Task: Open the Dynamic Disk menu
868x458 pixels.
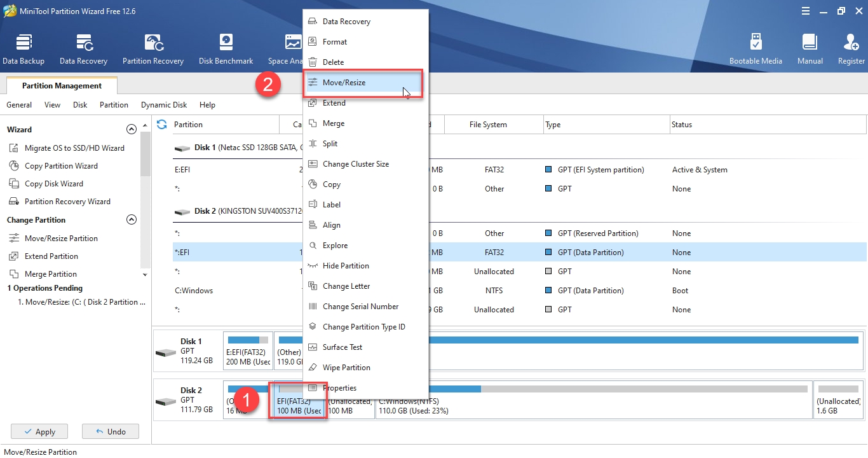Action: click(x=164, y=105)
